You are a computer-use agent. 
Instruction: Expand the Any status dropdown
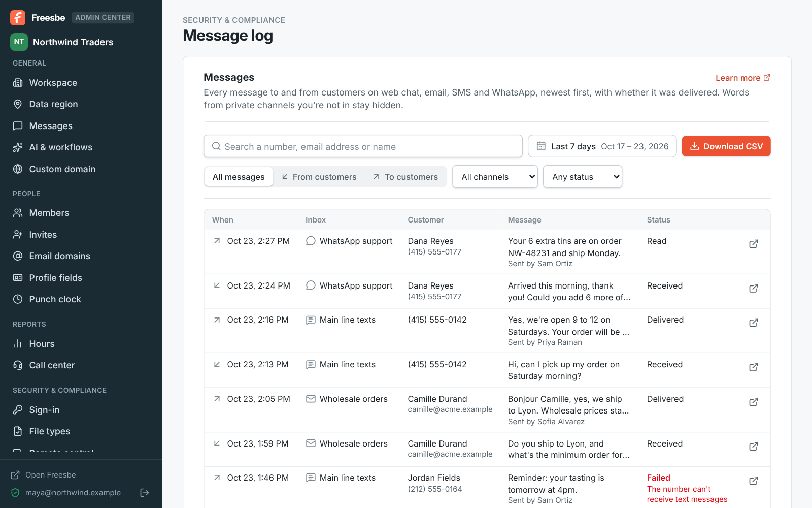(583, 177)
